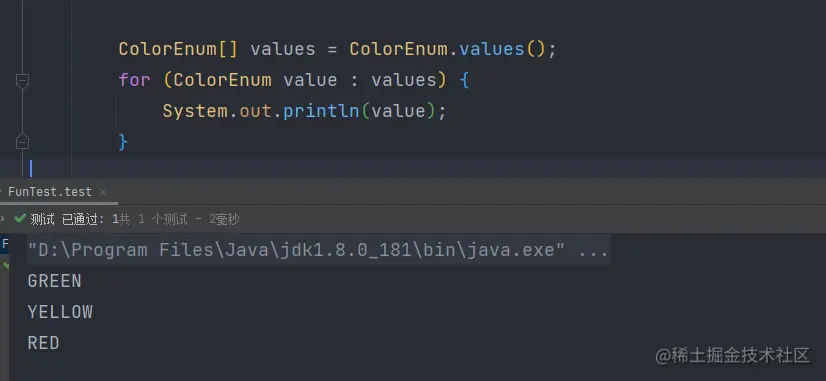The width and height of the screenshot is (826, 381).
Task: Click the test passed status text
Action: tap(135, 219)
